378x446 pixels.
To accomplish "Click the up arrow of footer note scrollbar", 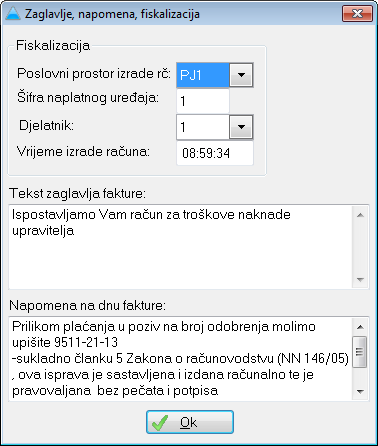I will [360, 327].
